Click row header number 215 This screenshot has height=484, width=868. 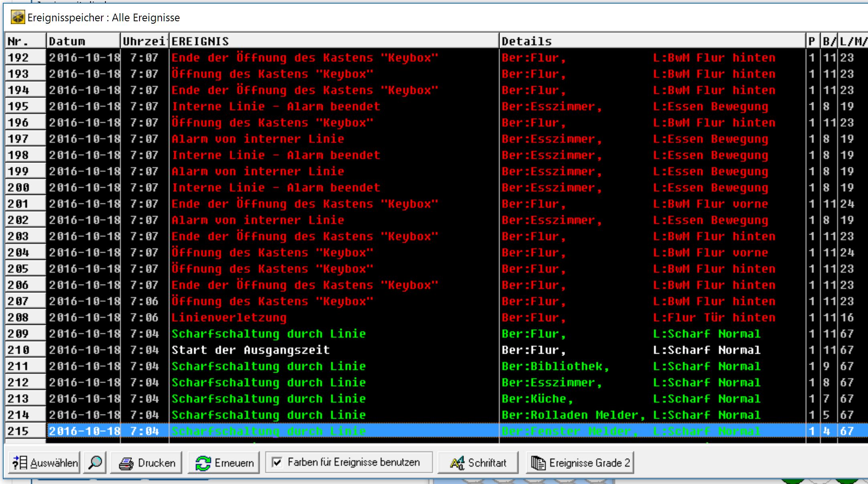click(x=25, y=431)
